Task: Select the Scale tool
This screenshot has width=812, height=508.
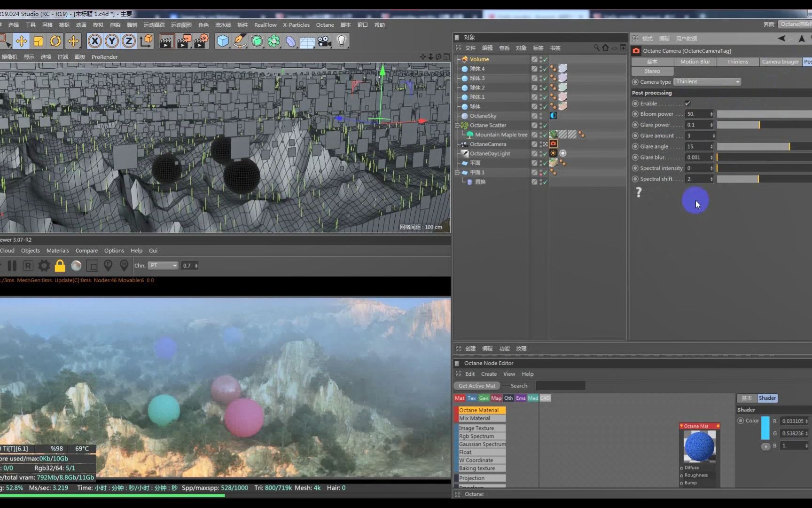Action: click(39, 41)
